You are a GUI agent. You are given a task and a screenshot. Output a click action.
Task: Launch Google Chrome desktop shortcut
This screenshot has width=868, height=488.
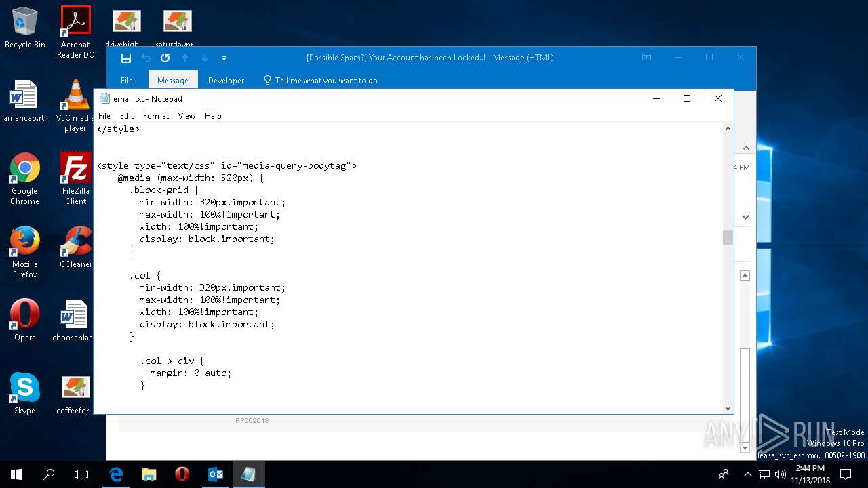[24, 180]
